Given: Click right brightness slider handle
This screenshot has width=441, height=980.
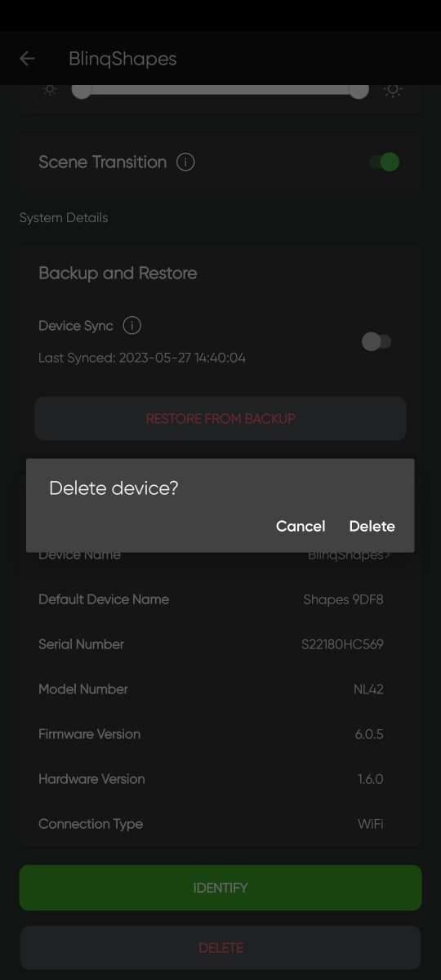Looking at the screenshot, I should pos(359,90).
